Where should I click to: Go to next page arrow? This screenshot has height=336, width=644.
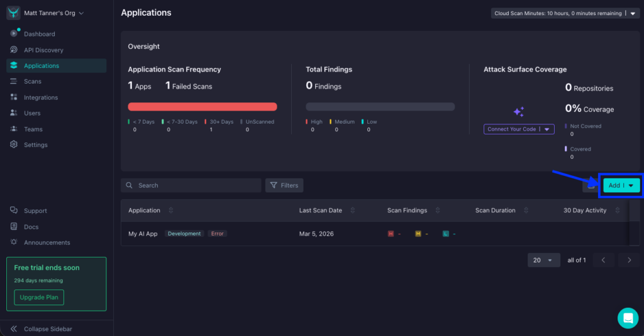[629, 260]
